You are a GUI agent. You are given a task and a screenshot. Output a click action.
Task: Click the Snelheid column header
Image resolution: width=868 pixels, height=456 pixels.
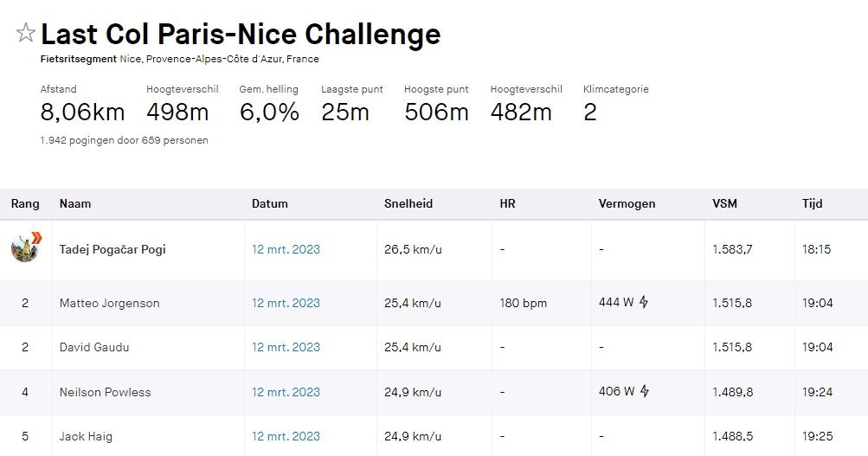(x=408, y=203)
